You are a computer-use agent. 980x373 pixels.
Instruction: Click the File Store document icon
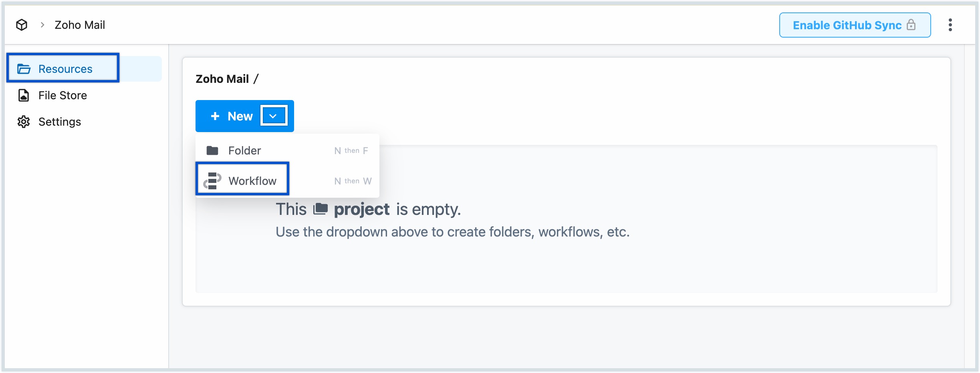click(x=24, y=95)
